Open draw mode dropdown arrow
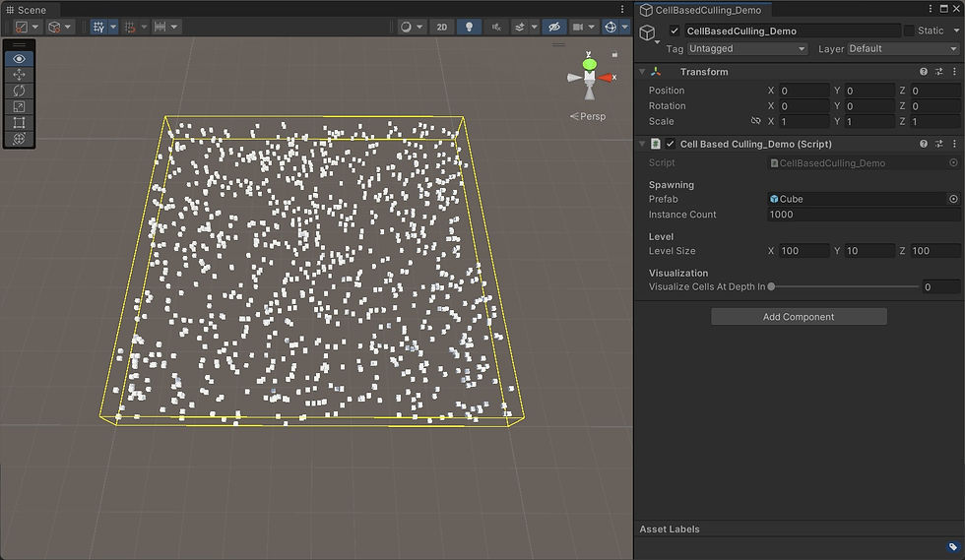The image size is (965, 560). (x=419, y=28)
